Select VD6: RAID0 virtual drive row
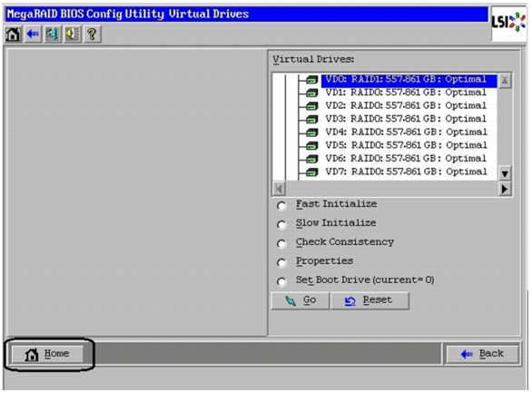This screenshot has height=402, width=532. pos(406,159)
